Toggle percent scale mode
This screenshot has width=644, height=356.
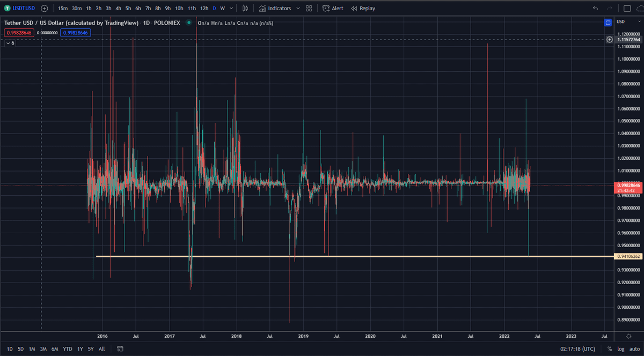pyautogui.click(x=610, y=349)
